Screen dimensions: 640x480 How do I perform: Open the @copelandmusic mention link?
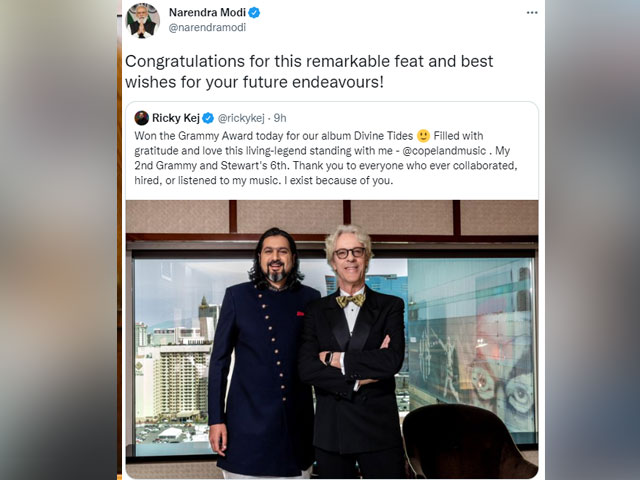(444, 151)
